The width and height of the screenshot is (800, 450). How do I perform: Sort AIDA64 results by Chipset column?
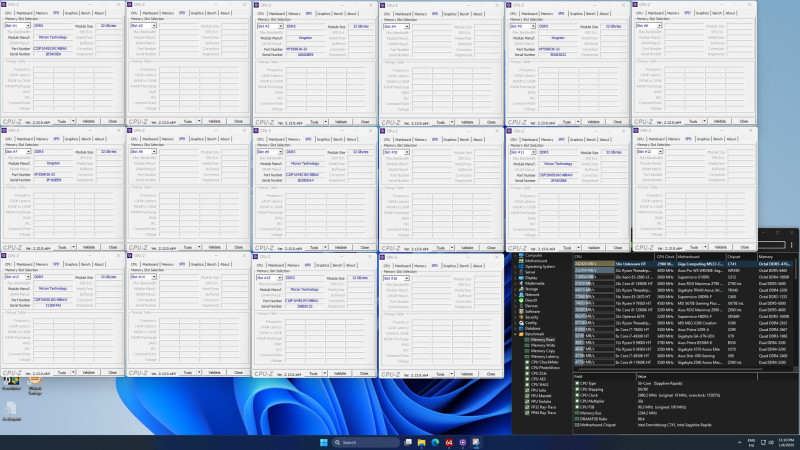point(742,257)
